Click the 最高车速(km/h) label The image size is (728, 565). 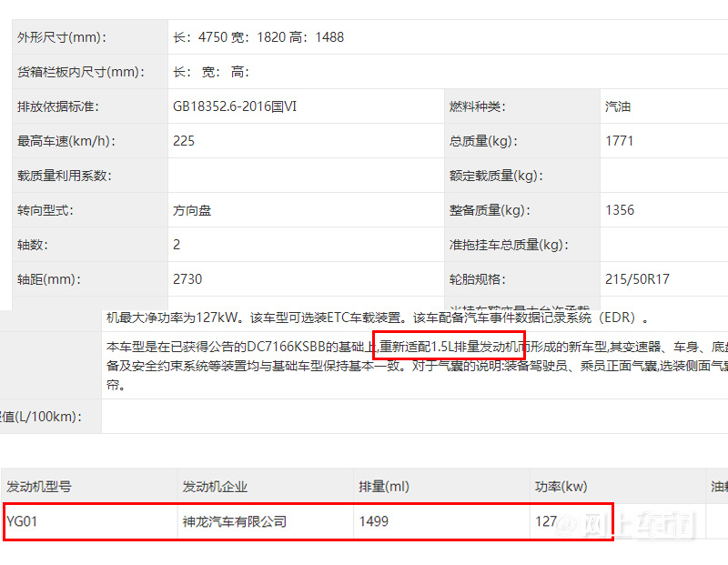[x=66, y=141]
